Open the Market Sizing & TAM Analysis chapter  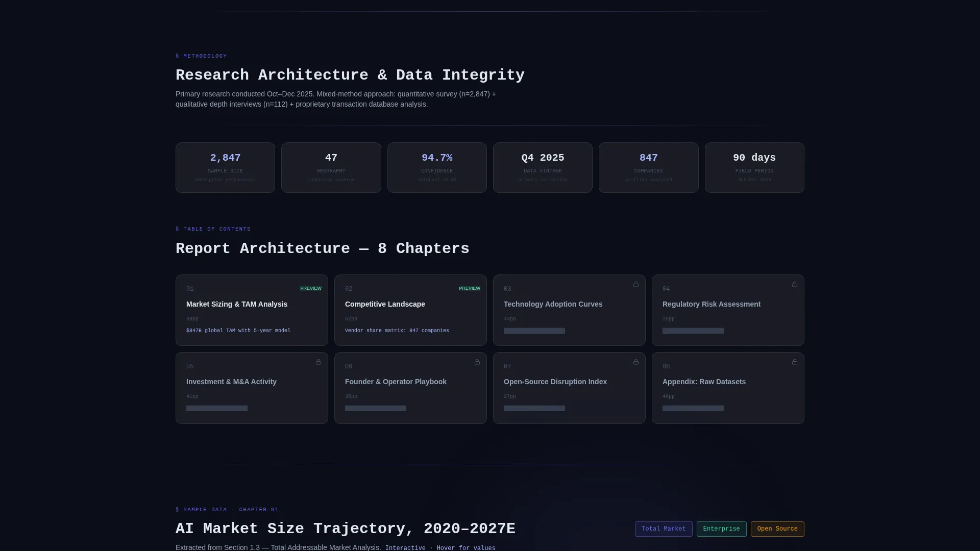coord(252,310)
